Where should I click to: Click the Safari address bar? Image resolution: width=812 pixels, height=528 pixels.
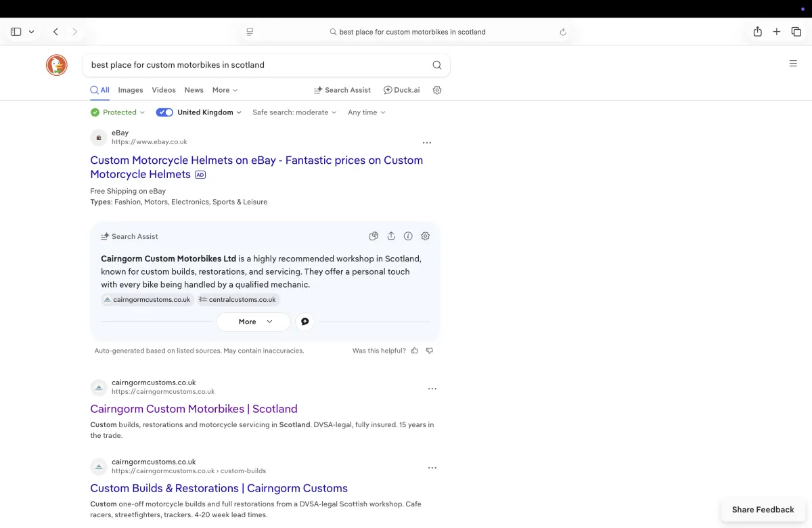(407, 32)
